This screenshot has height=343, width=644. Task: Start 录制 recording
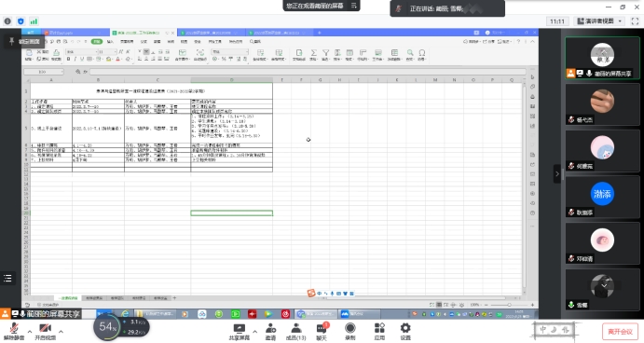pos(349,332)
